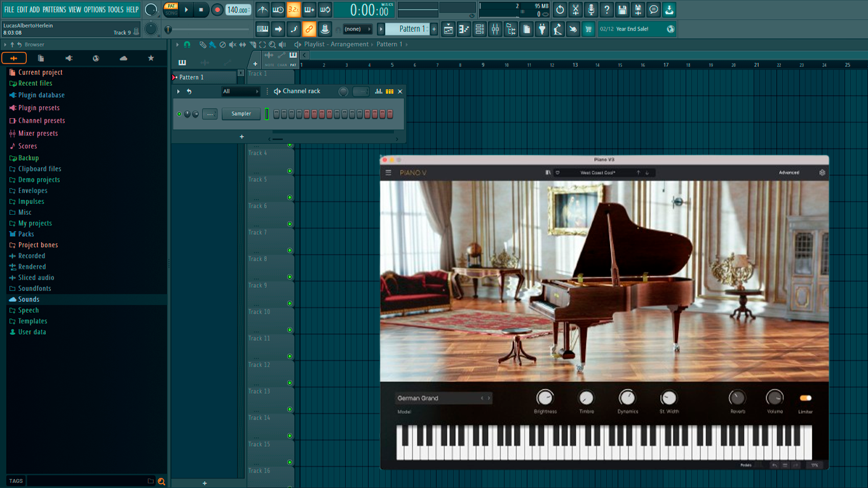
Task: Open the Channel rack graph editor icon
Action: (379, 91)
